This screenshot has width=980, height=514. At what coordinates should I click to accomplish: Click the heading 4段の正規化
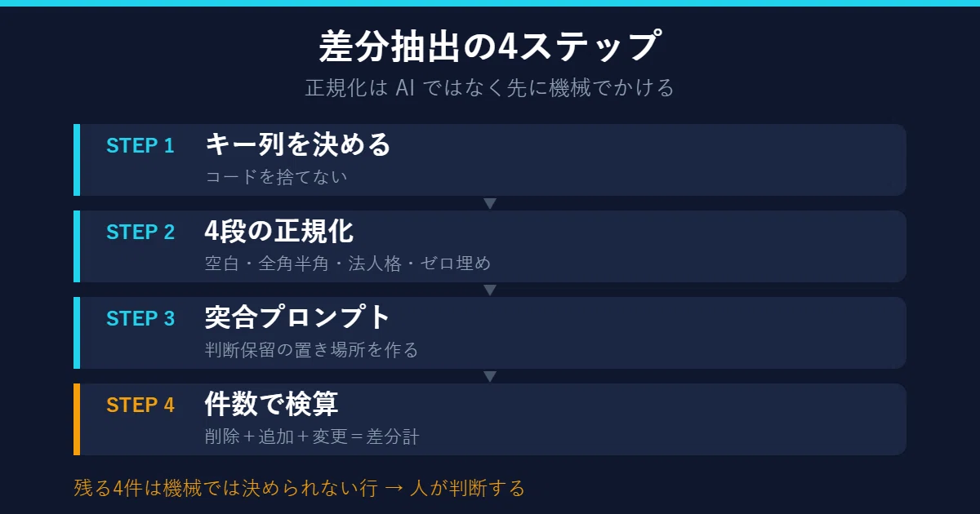pos(278,231)
